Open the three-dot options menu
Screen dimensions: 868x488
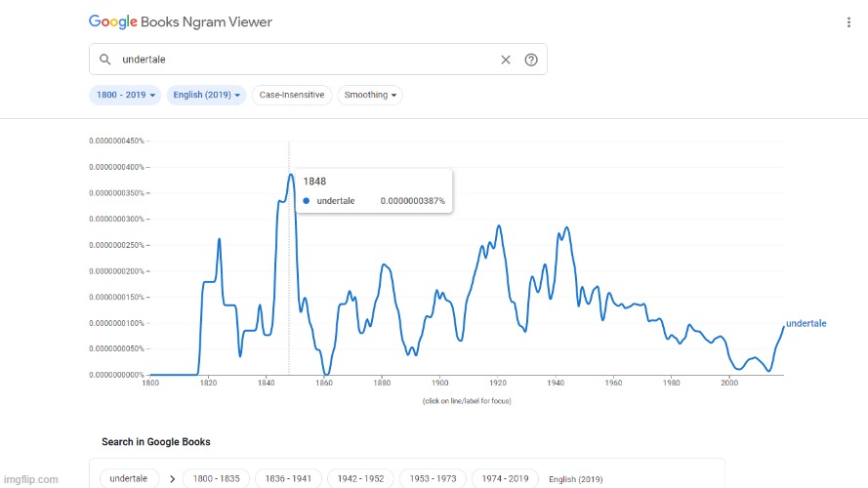(848, 22)
